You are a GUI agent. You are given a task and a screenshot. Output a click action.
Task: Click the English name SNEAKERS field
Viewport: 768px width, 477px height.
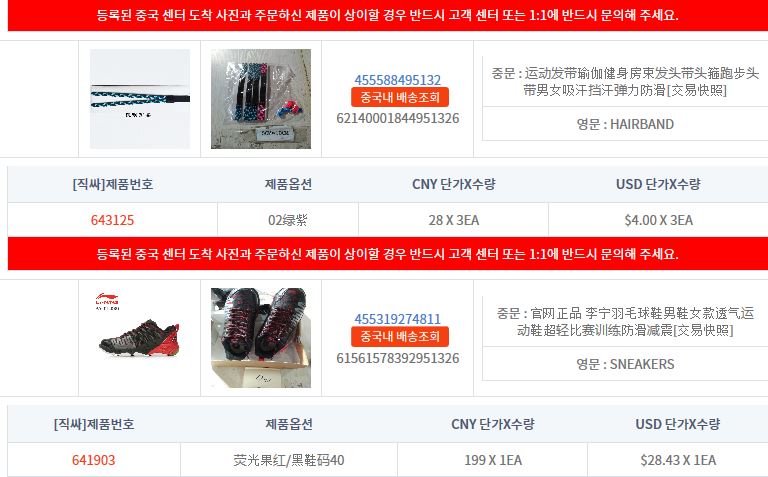click(625, 364)
